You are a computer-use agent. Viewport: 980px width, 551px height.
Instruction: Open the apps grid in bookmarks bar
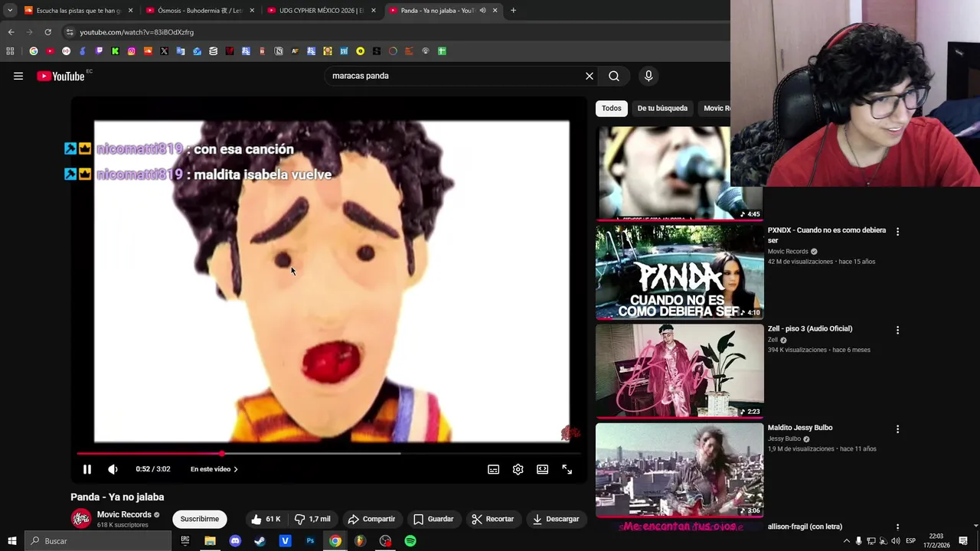click(10, 51)
